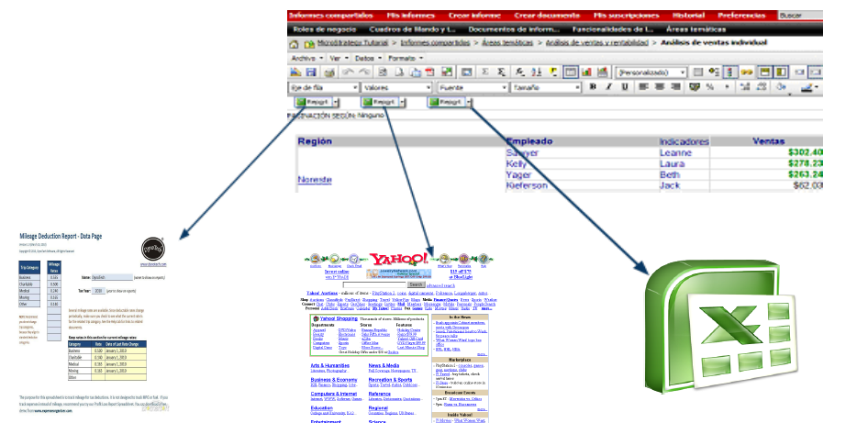Click the Bold formatting icon
The height and width of the screenshot is (423, 868).
point(594,87)
